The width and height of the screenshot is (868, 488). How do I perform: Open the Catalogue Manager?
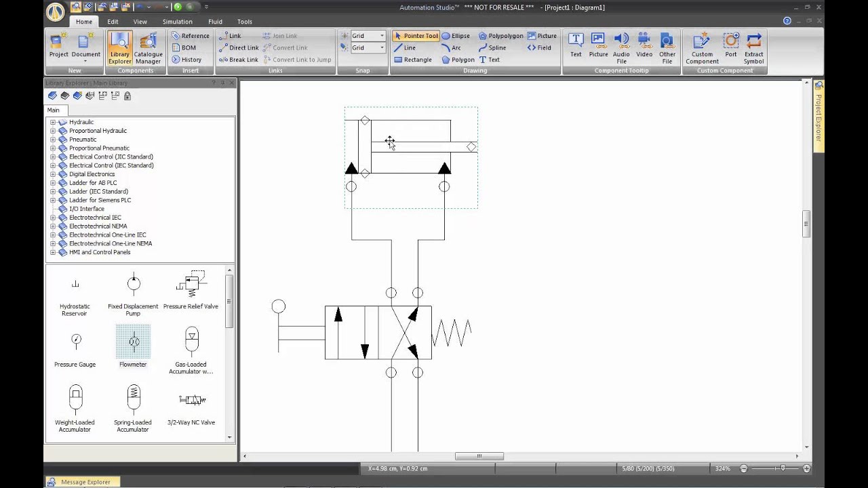point(148,47)
